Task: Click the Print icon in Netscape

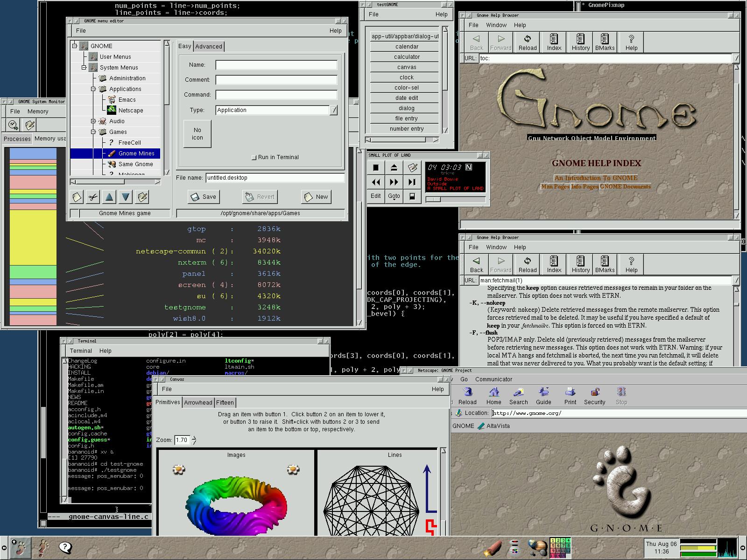Action: (x=570, y=396)
